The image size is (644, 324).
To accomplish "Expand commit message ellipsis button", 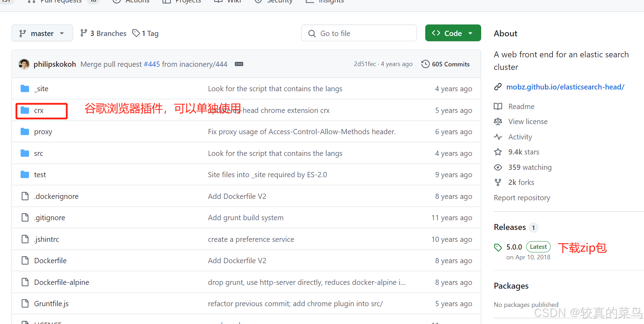I will point(239,64).
